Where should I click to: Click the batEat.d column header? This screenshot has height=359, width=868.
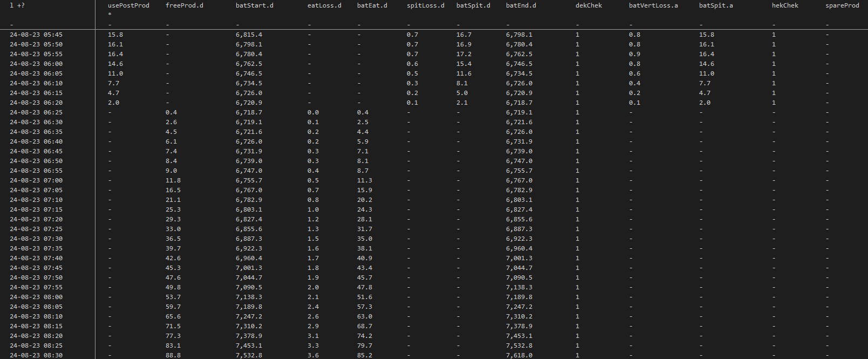point(372,5)
